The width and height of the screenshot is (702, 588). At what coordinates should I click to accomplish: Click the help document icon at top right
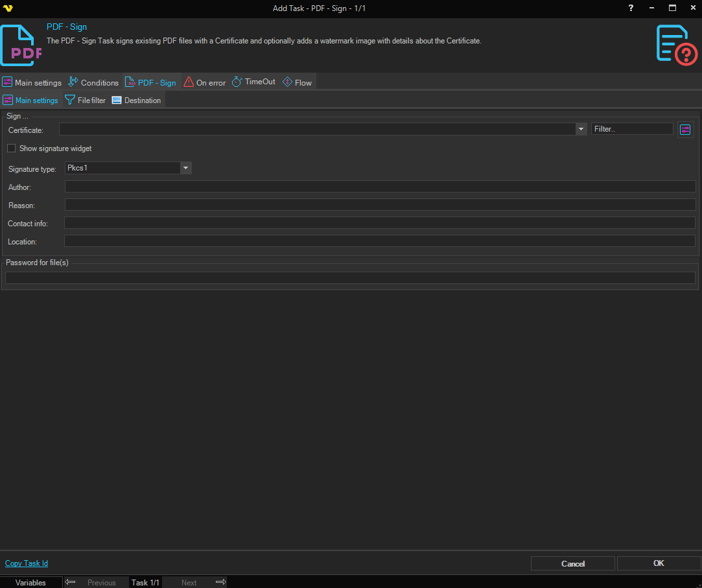coord(676,45)
